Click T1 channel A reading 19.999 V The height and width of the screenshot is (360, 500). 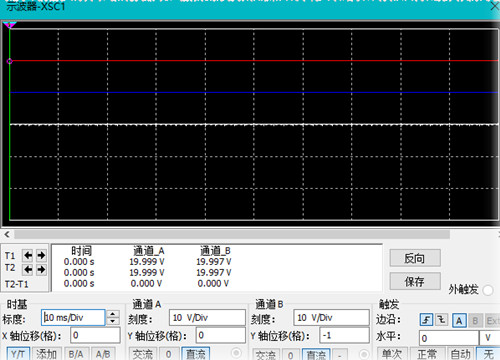[147, 262]
